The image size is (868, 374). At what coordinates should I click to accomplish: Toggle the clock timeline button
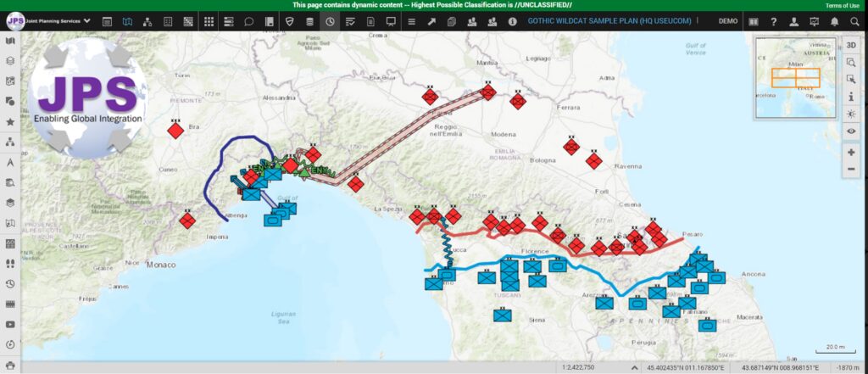click(330, 20)
